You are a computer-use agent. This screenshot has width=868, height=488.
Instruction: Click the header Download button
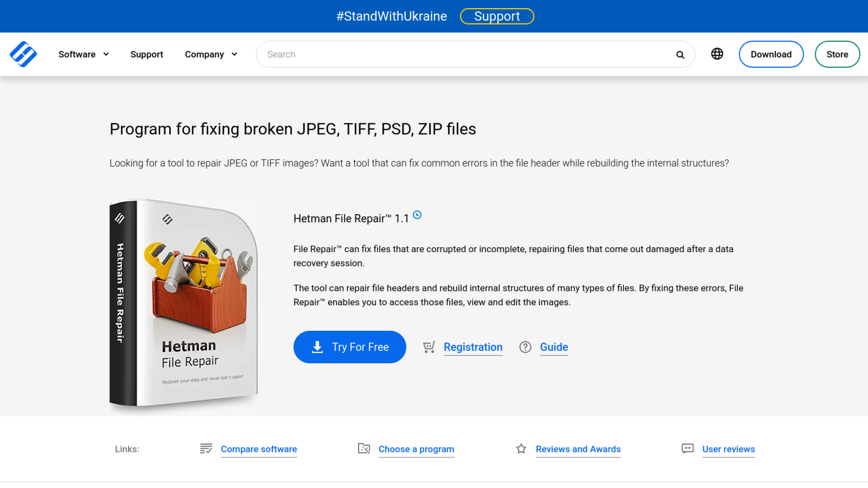pyautogui.click(x=771, y=54)
